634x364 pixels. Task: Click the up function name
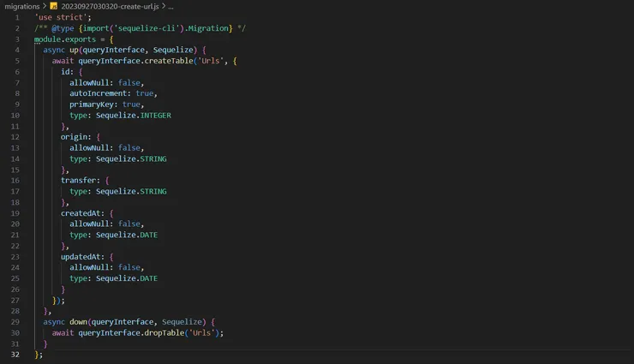(x=74, y=50)
